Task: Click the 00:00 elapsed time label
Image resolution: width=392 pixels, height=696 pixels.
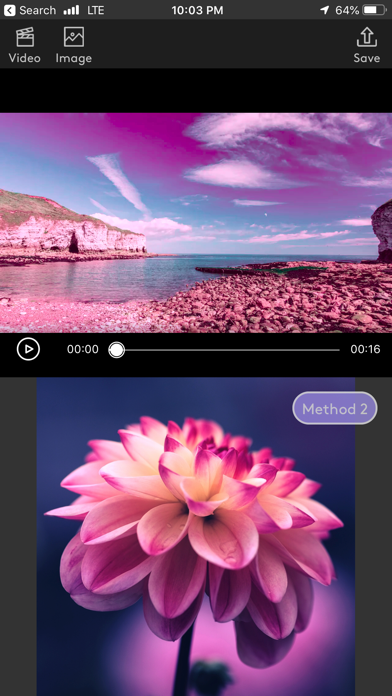Action: (x=83, y=349)
